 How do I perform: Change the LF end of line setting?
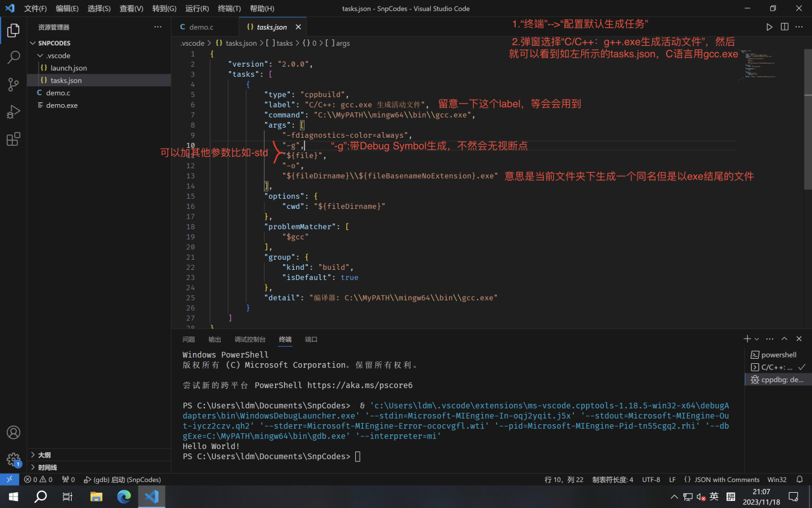672,479
